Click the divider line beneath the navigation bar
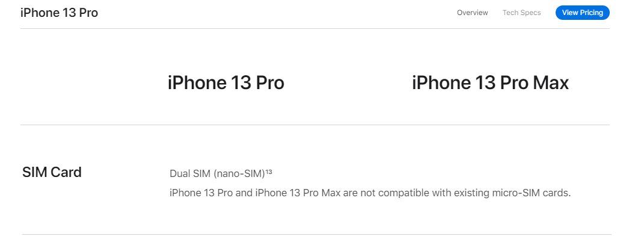Image resolution: width=644 pixels, height=248 pixels. click(x=315, y=28)
